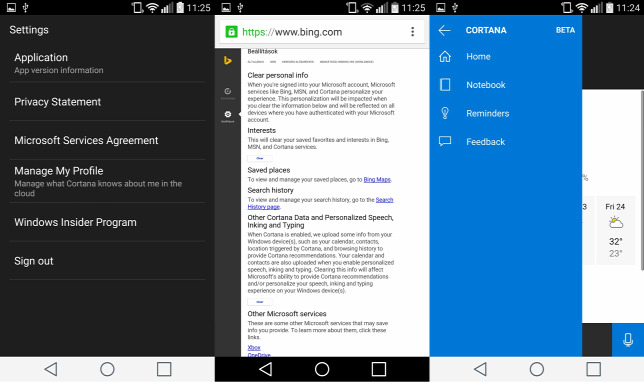Open the browser three-dot overflow menu
This screenshot has width=644, height=382.
[412, 32]
